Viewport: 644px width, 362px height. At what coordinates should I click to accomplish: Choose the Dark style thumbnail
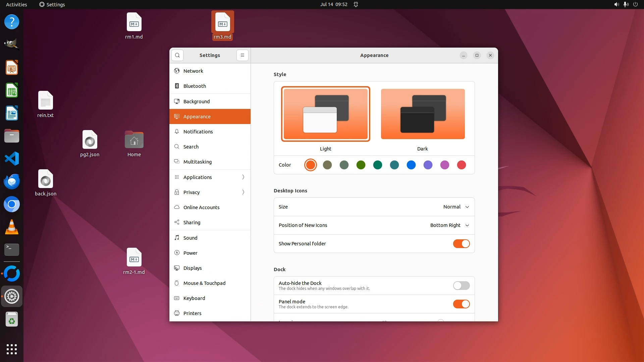(423, 114)
